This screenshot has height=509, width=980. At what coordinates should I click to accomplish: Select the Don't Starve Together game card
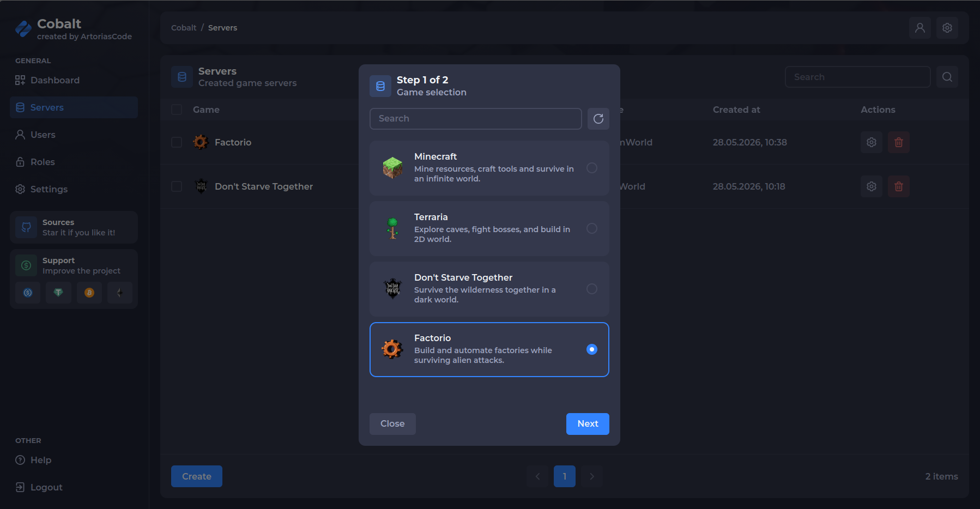(489, 289)
